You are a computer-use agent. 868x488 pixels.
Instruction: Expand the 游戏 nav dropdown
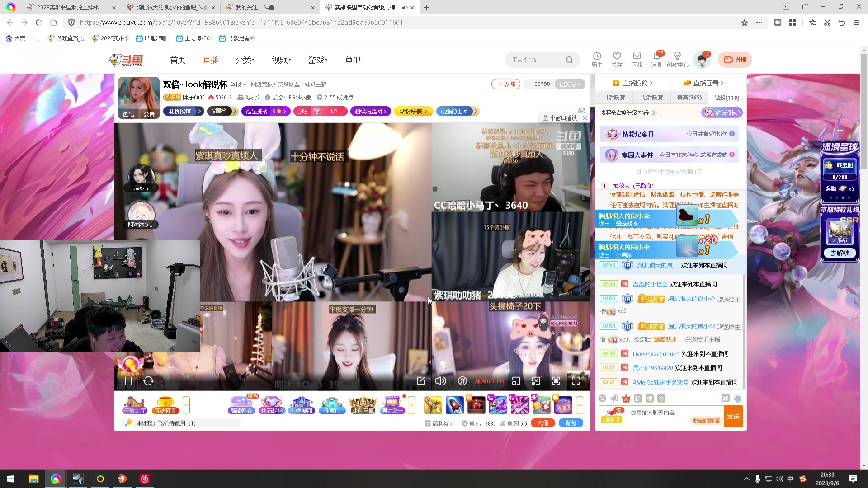pos(318,60)
